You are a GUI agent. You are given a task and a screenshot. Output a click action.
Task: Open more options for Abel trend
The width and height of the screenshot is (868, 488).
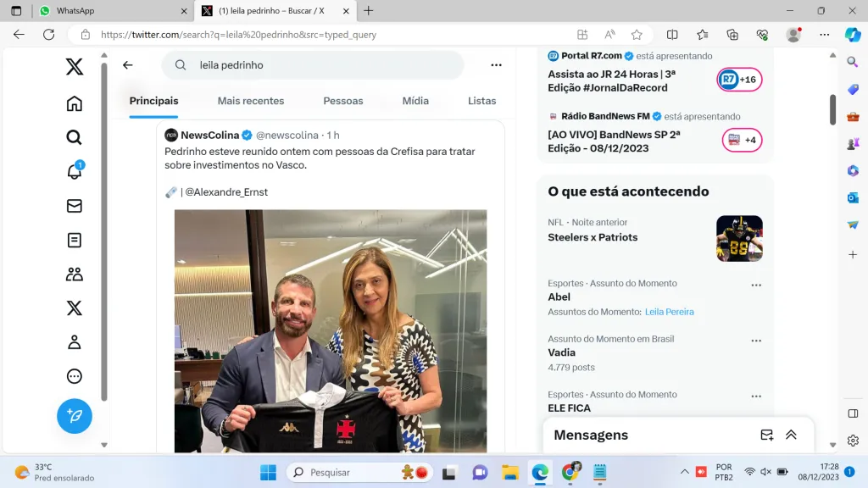click(756, 286)
